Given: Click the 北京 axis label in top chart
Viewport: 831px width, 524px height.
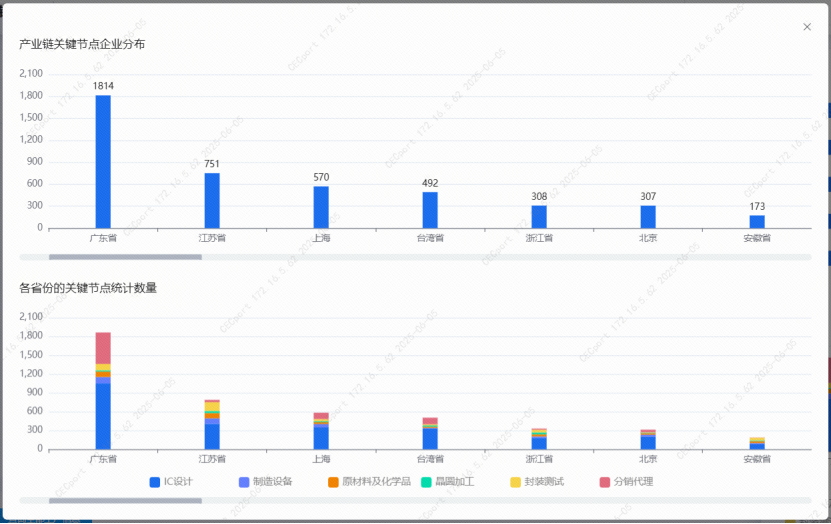Looking at the screenshot, I should [x=648, y=238].
